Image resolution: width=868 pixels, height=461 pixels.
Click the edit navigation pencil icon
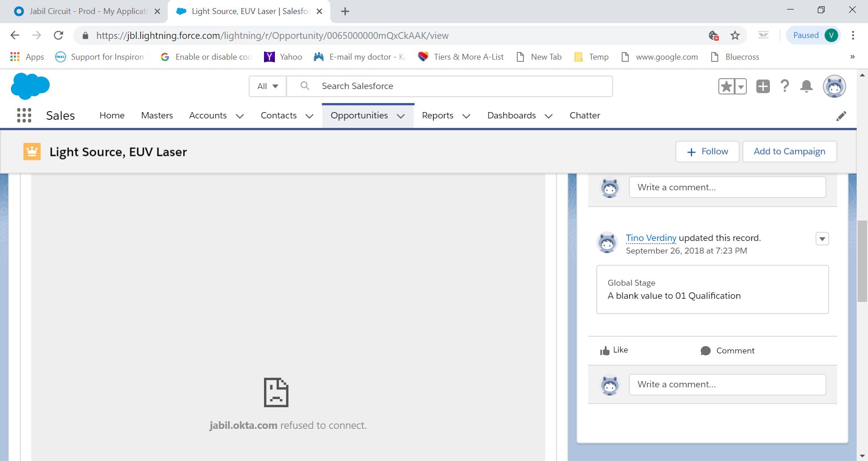[x=841, y=116]
